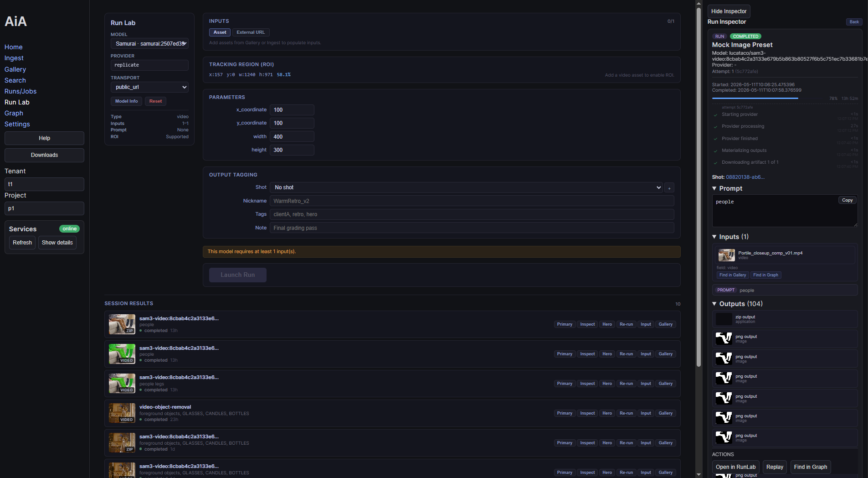Open Runs/Jobs from the sidebar
The width and height of the screenshot is (868, 478).
[x=21, y=91]
